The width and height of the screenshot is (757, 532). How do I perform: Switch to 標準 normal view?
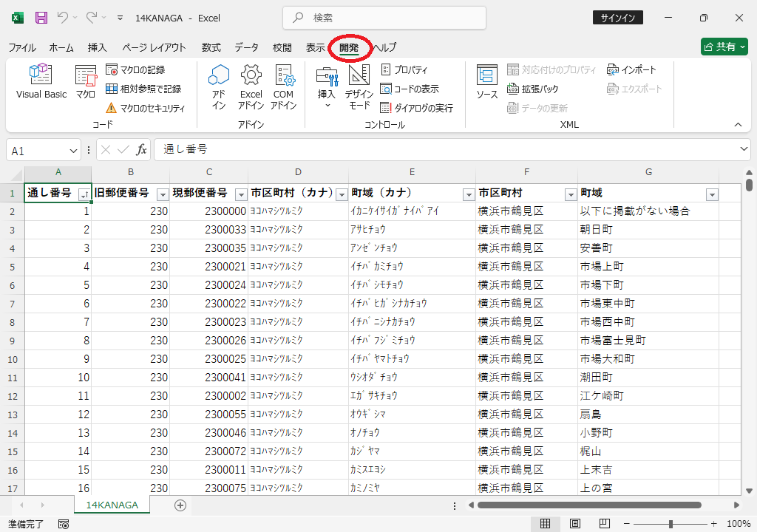545,524
